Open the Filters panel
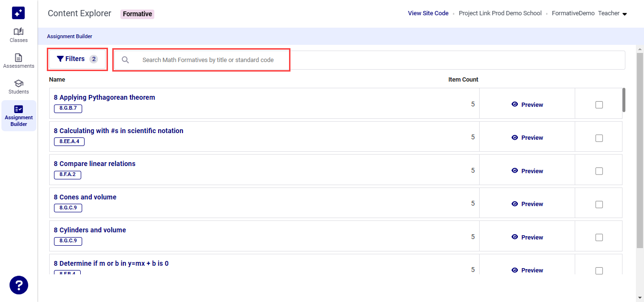644x302 pixels. pos(77,59)
